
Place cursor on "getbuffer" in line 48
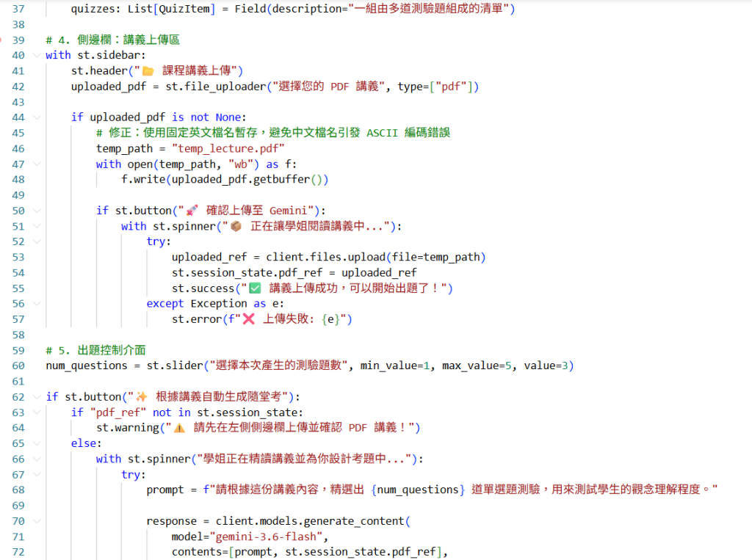pyautogui.click(x=281, y=179)
